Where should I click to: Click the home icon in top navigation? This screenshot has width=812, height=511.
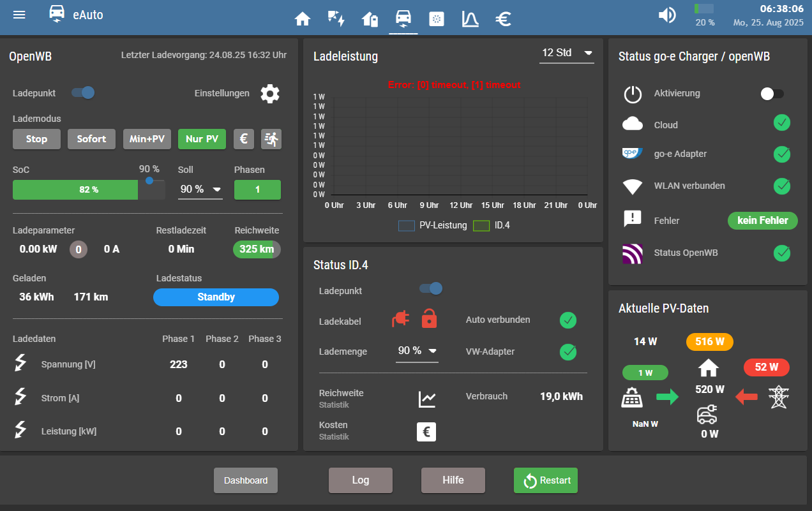(303, 19)
